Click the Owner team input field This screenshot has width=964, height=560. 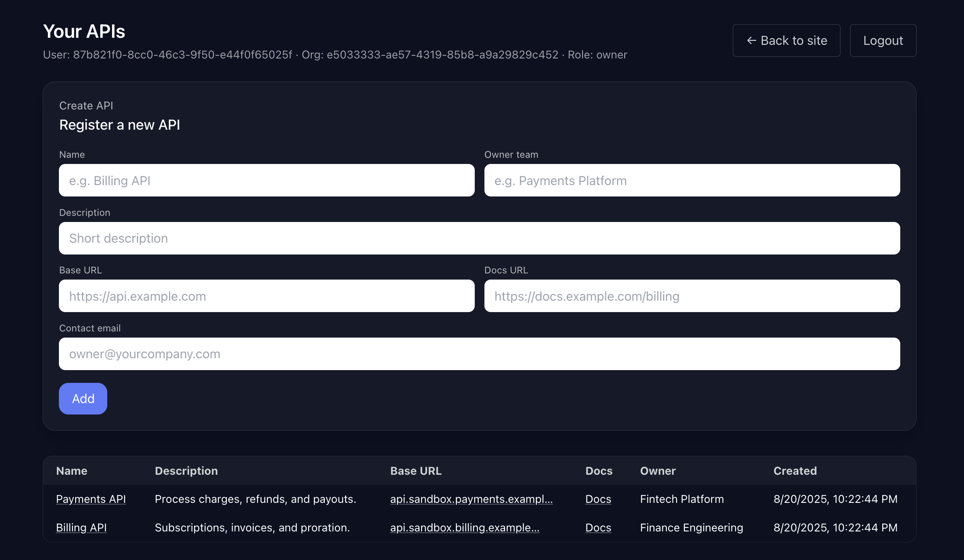pyautogui.click(x=692, y=181)
